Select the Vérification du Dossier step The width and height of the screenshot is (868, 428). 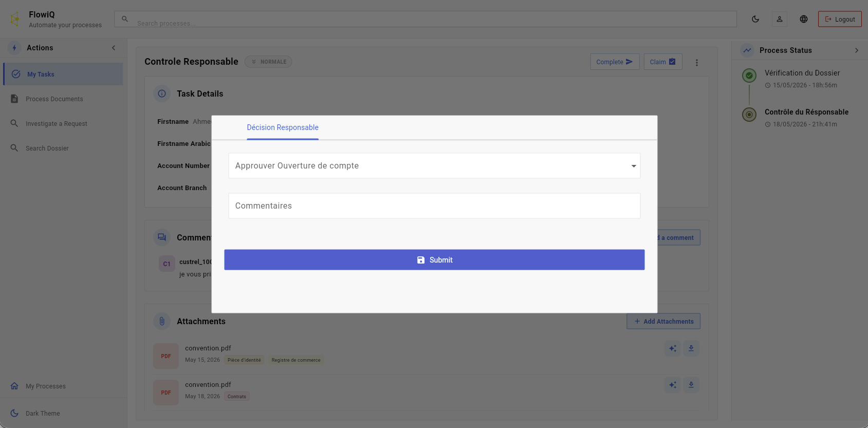tap(802, 73)
